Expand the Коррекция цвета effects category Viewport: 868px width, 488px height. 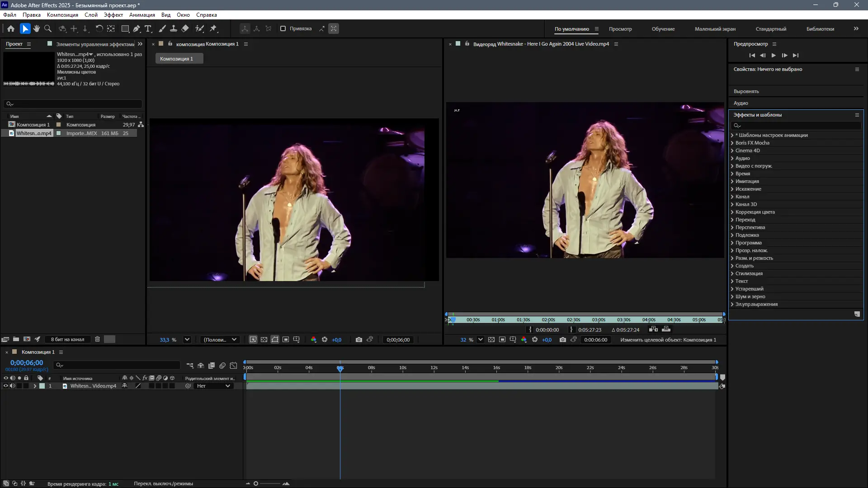[x=732, y=212]
